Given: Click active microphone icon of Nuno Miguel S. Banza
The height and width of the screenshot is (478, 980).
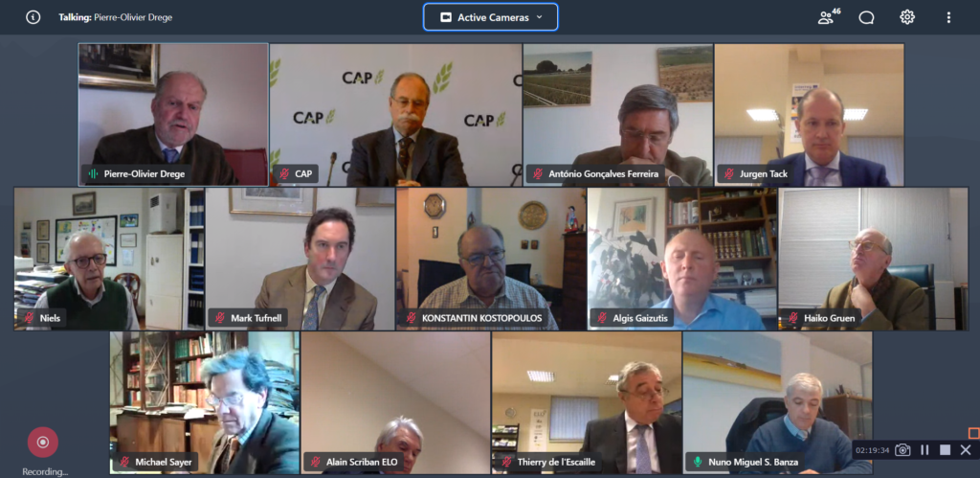Looking at the screenshot, I should tap(698, 463).
